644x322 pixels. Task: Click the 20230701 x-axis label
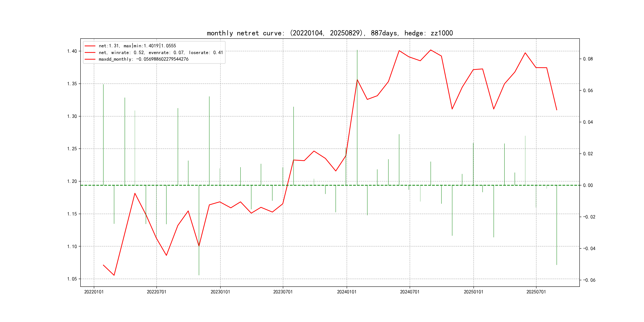click(283, 292)
